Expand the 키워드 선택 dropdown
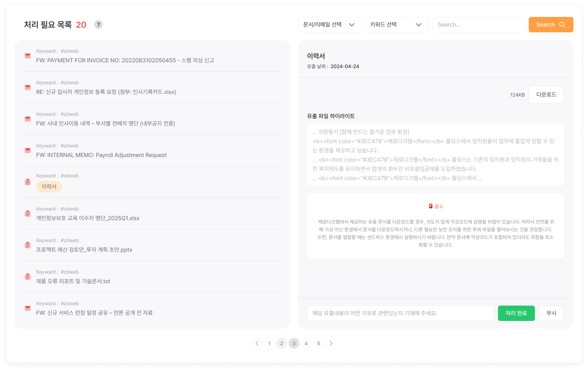The image size is (588, 371). click(x=397, y=25)
